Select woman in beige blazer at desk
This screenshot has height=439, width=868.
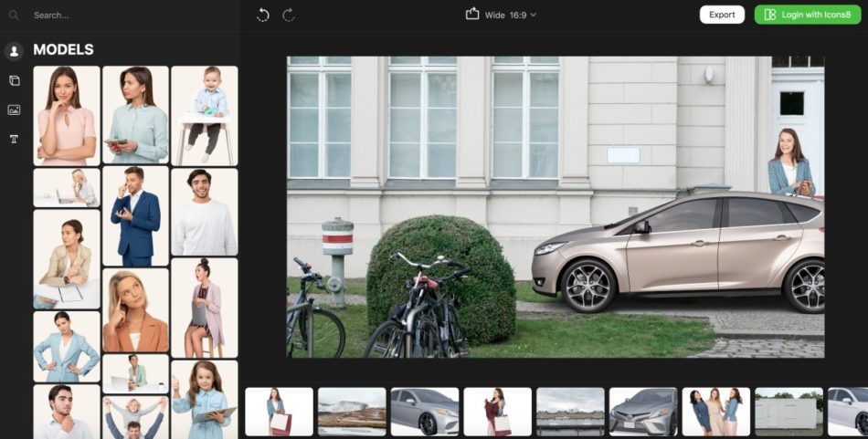click(x=67, y=259)
